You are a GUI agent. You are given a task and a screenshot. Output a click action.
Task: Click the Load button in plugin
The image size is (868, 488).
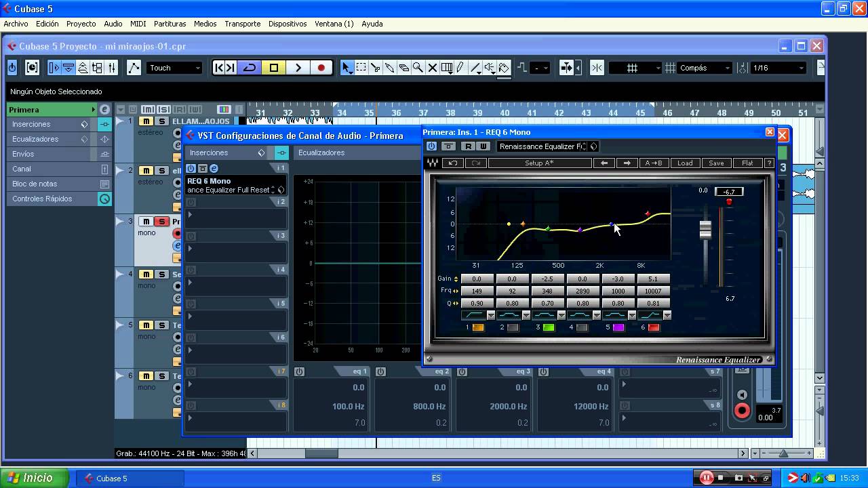coord(685,163)
